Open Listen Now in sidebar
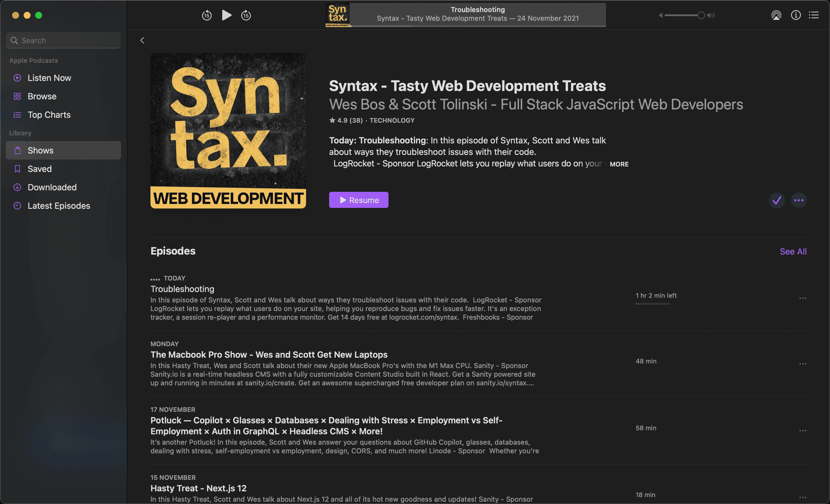 (63, 78)
